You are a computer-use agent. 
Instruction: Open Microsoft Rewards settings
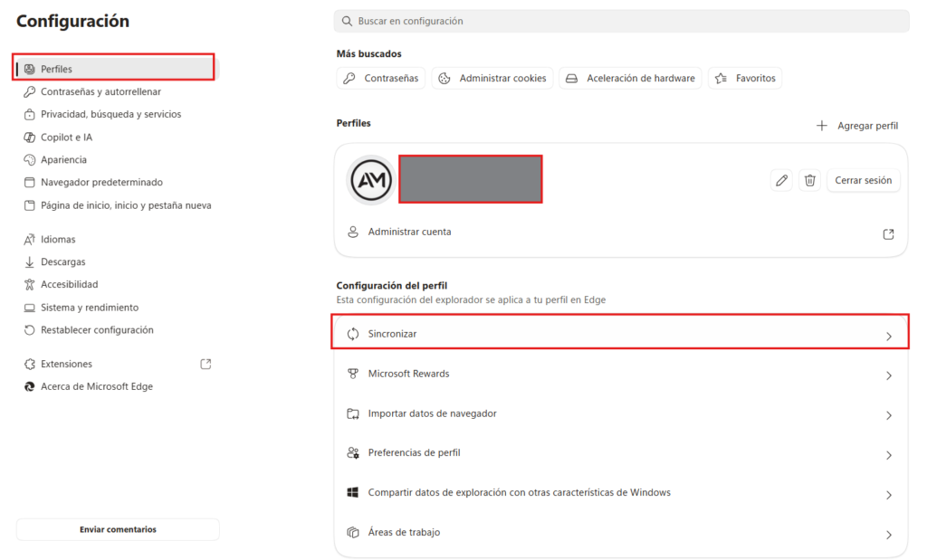621,374
